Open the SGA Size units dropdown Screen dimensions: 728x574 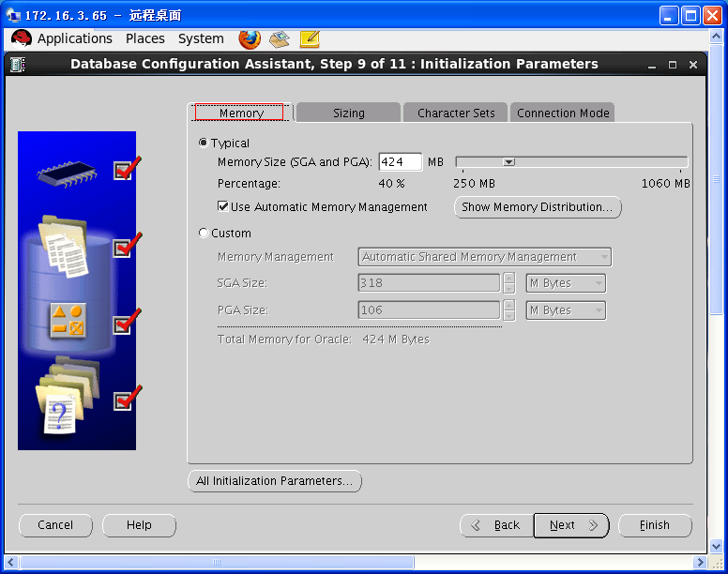click(565, 283)
